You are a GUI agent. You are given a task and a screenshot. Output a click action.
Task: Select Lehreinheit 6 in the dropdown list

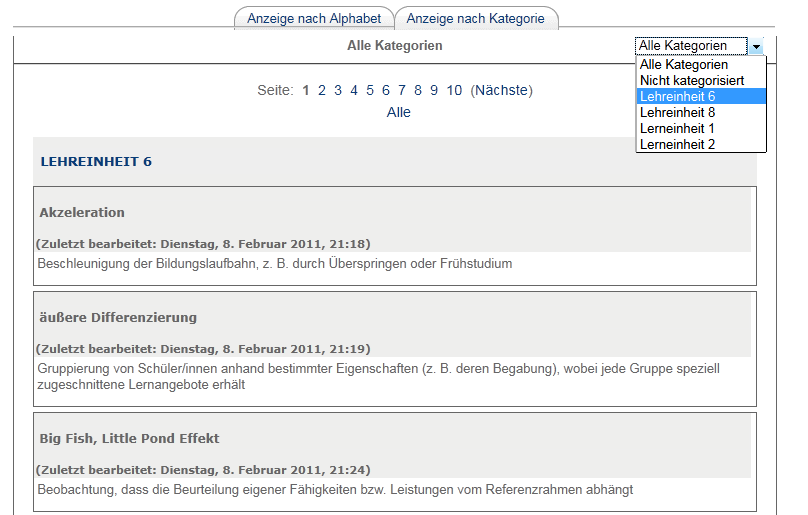(x=678, y=97)
